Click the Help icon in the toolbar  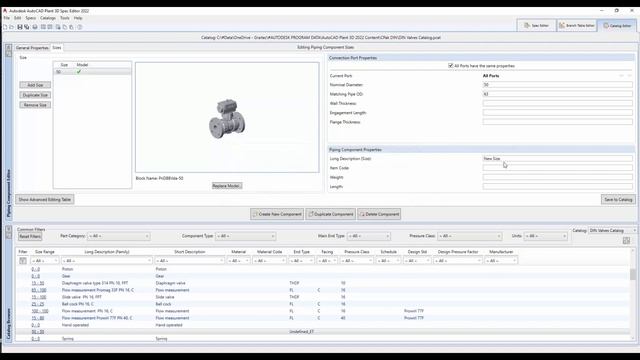(80, 27)
